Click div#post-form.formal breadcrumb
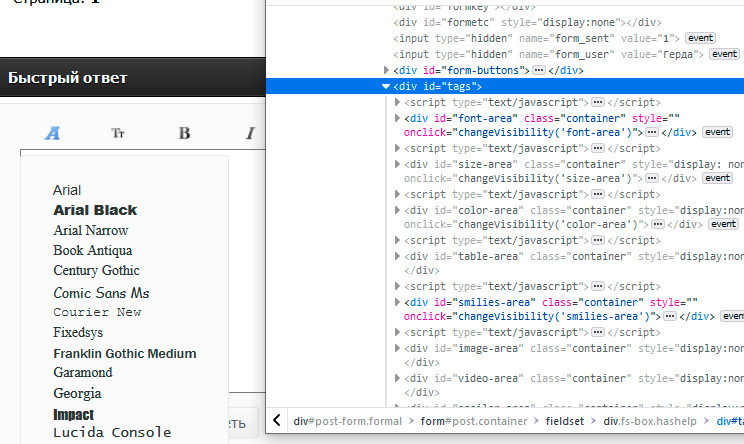This screenshot has height=444, width=744. tap(345, 421)
